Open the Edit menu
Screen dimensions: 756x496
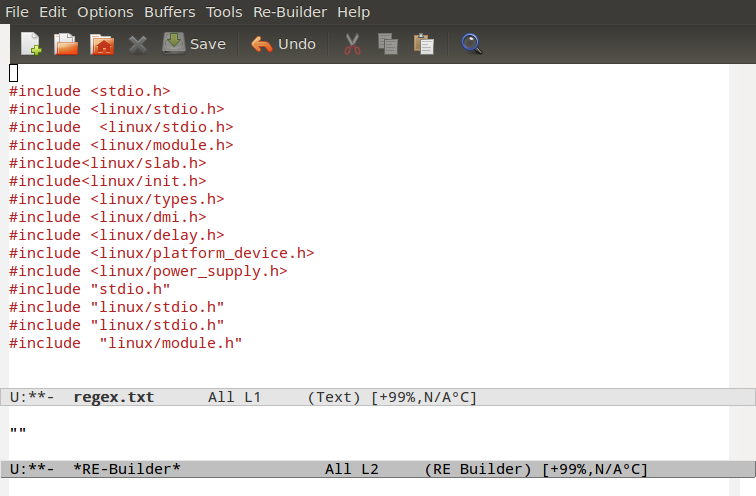[x=53, y=12]
